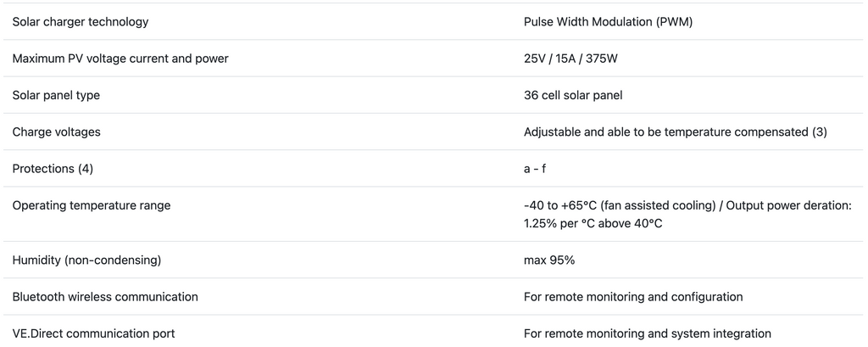This screenshot has width=868, height=347.
Task: Select the "a - f" protections value
Action: tap(535, 168)
